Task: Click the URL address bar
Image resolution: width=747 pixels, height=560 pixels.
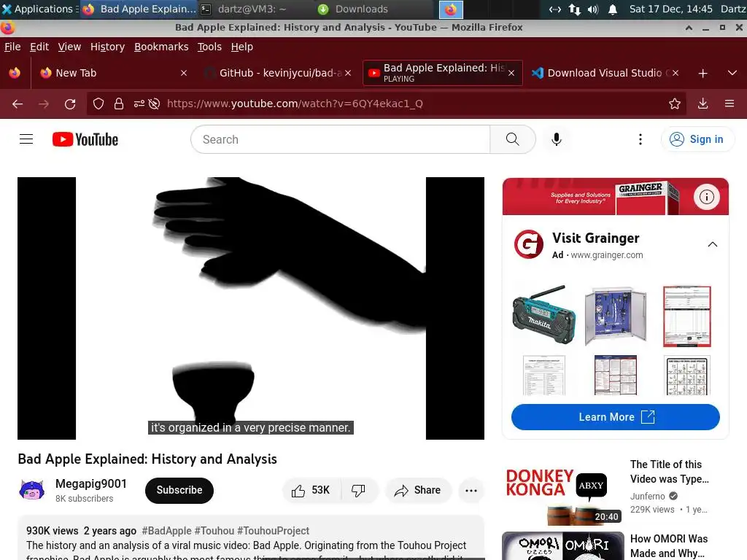Action: pyautogui.click(x=386, y=104)
